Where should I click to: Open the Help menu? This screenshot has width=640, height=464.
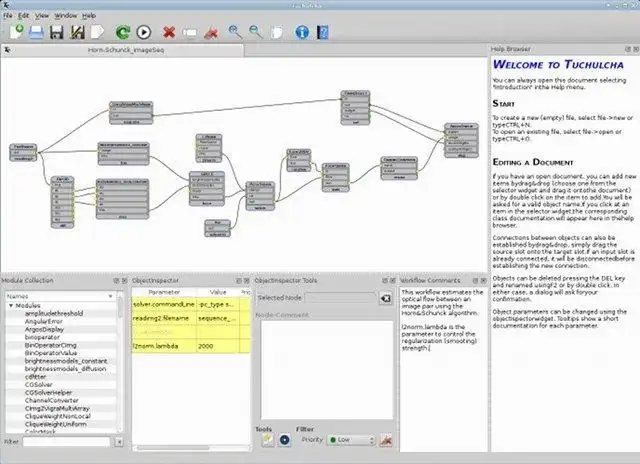(x=89, y=16)
